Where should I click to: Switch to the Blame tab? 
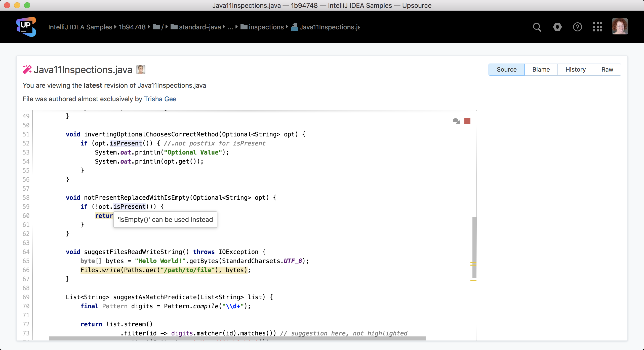[541, 70]
